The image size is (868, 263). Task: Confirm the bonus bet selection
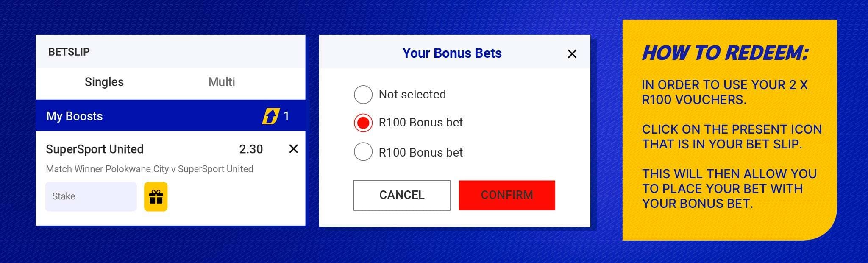[506, 195]
